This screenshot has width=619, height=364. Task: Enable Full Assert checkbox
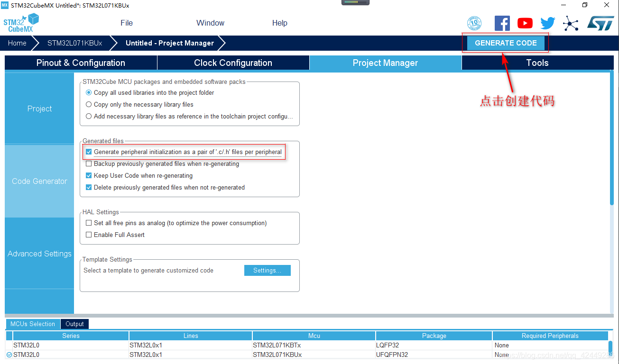click(89, 235)
